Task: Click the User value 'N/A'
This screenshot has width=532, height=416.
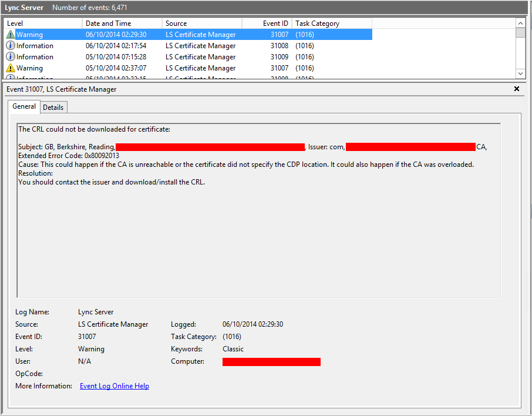Action: tap(85, 361)
